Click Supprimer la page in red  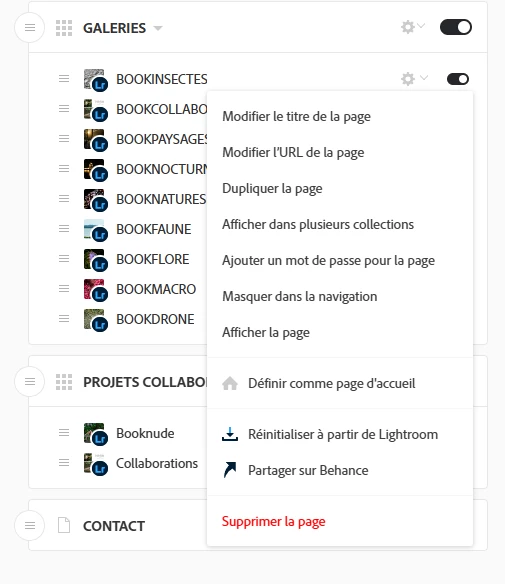274,521
